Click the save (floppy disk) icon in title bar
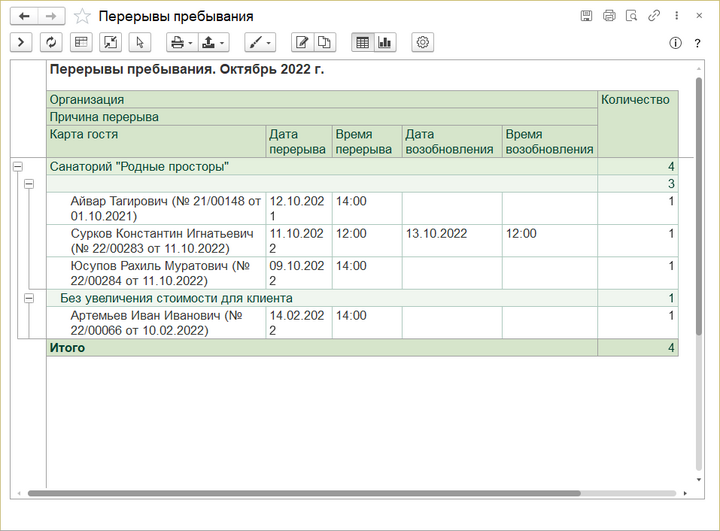This screenshot has width=720, height=531. click(x=586, y=16)
